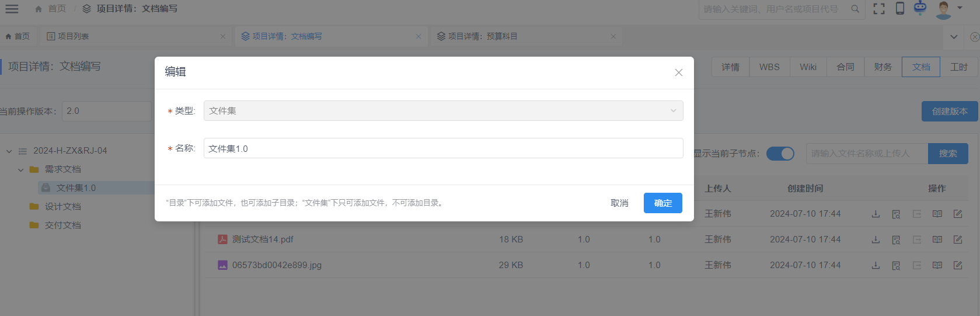Select the 设计文档 folder
Viewport: 980px width, 316px height.
point(63,207)
